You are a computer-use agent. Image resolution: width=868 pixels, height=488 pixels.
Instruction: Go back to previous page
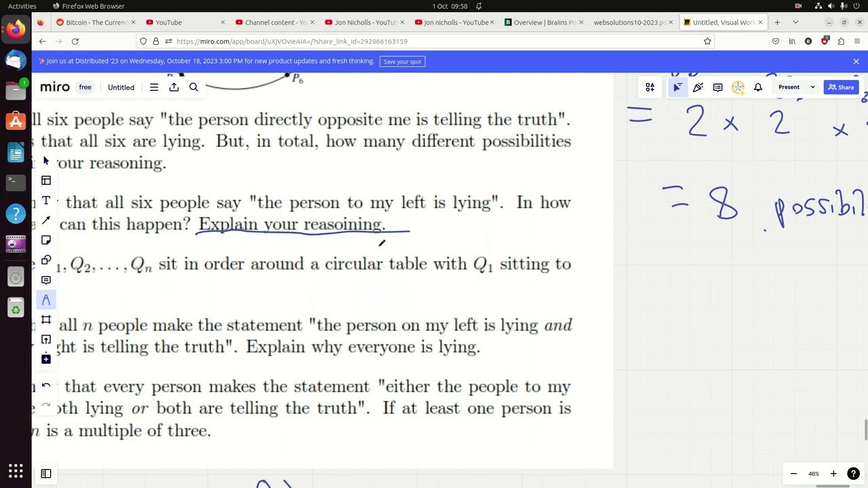coord(42,41)
